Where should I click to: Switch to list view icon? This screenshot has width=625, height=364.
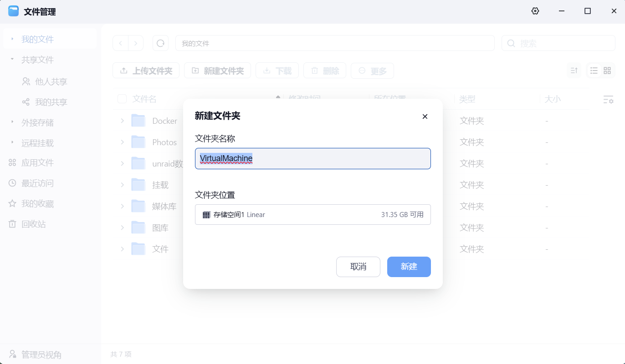coord(594,71)
